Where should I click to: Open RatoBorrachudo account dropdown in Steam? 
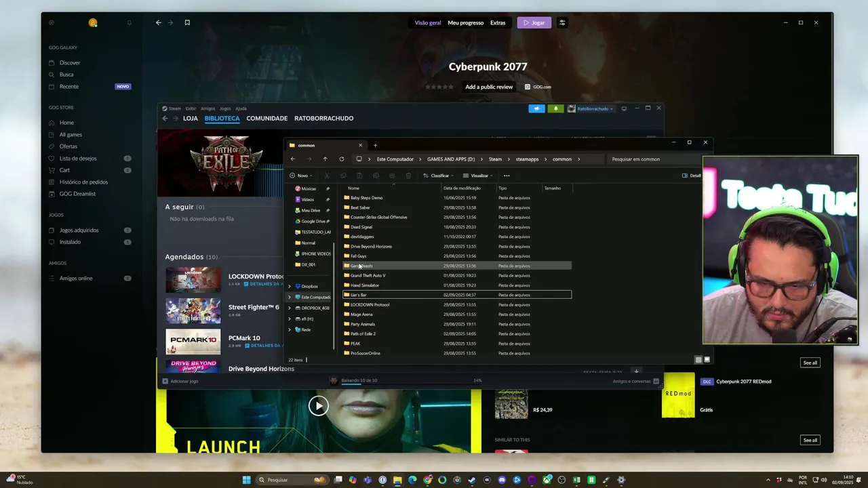(x=591, y=108)
